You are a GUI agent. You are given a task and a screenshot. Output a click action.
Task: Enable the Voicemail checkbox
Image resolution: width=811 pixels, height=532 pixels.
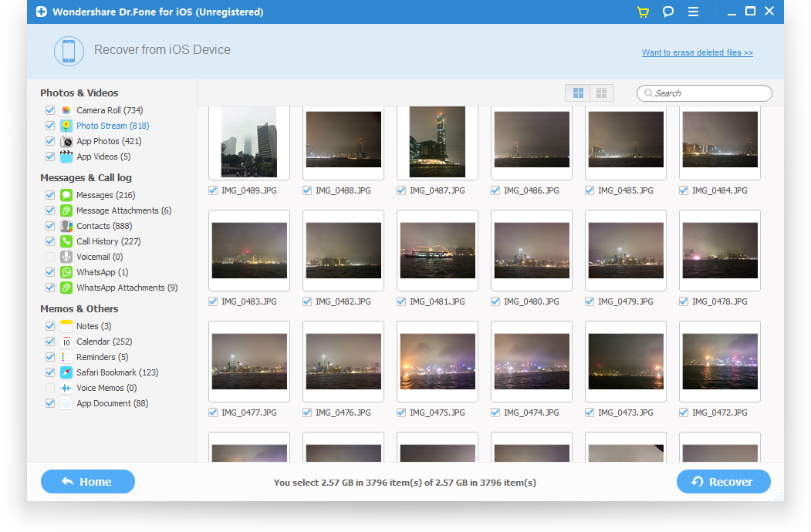pos(50,257)
